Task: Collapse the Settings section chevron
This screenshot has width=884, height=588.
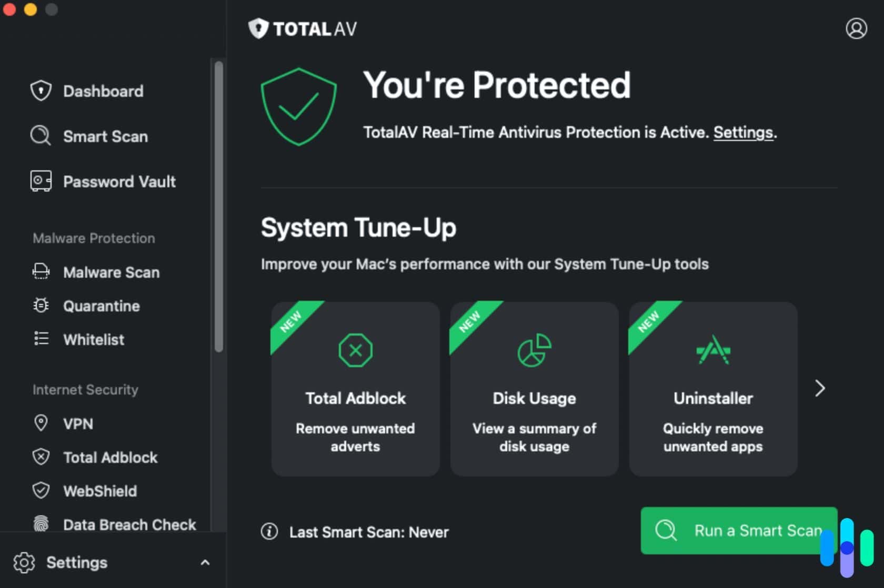Action: [205, 562]
